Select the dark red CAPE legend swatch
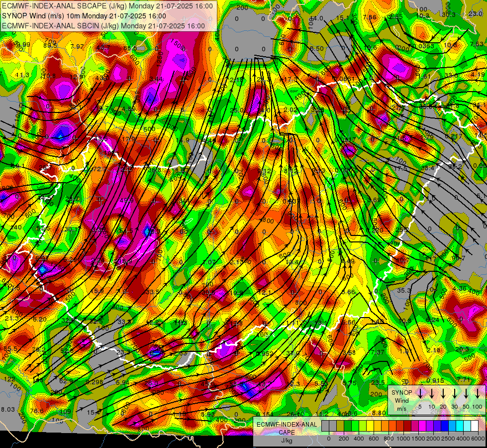Screen dimensions: 487x448 407,426
